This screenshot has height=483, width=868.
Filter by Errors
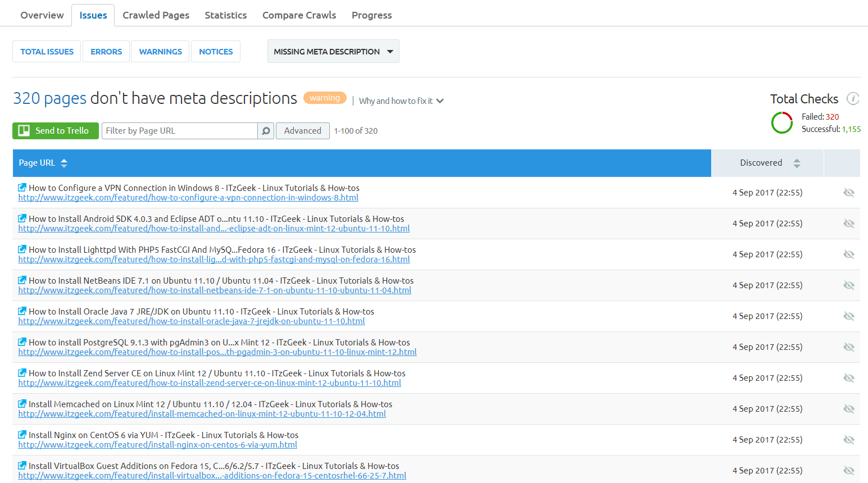[106, 51]
